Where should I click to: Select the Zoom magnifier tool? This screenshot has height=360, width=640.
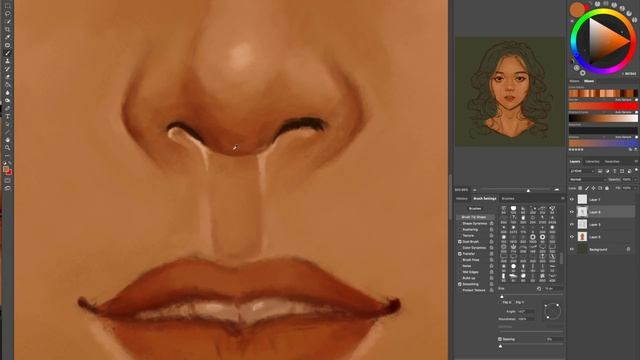tap(7, 148)
